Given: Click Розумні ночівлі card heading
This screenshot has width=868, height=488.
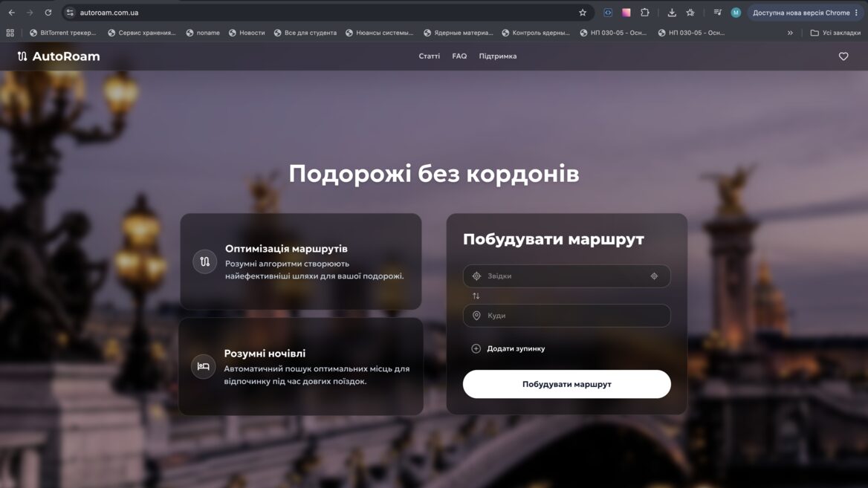Looking at the screenshot, I should tap(265, 353).
